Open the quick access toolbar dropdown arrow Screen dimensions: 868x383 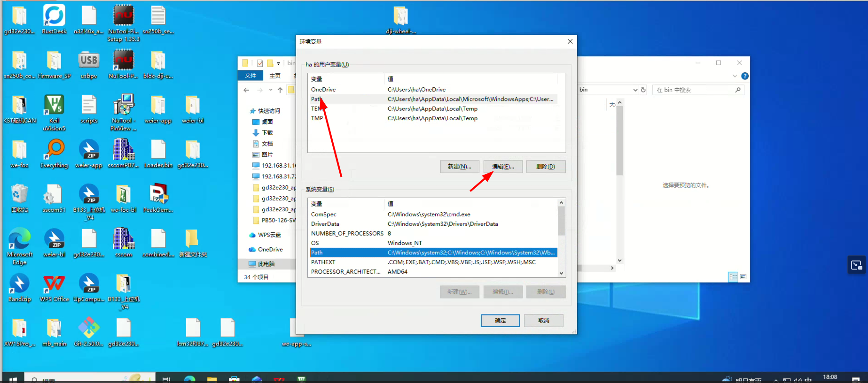pyautogui.click(x=279, y=63)
